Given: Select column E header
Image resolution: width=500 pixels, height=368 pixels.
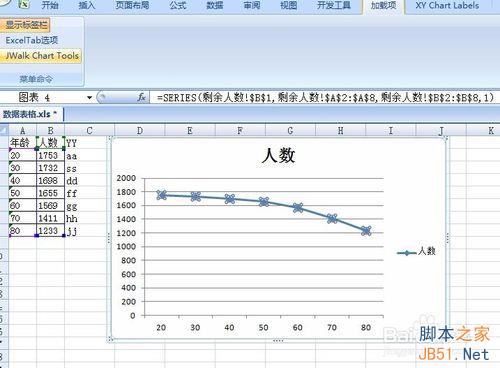Looking at the screenshot, I should (190, 130).
